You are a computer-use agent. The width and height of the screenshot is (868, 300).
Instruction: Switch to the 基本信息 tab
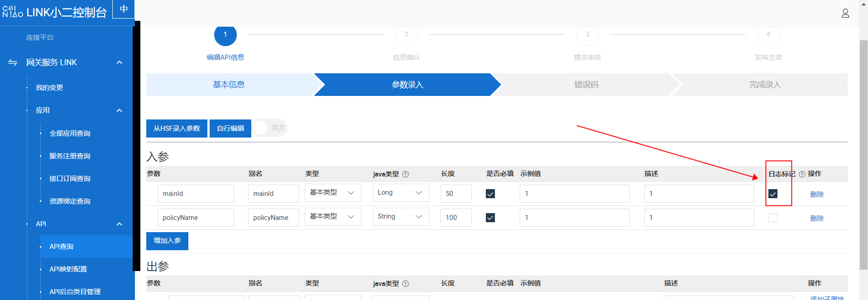[229, 85]
